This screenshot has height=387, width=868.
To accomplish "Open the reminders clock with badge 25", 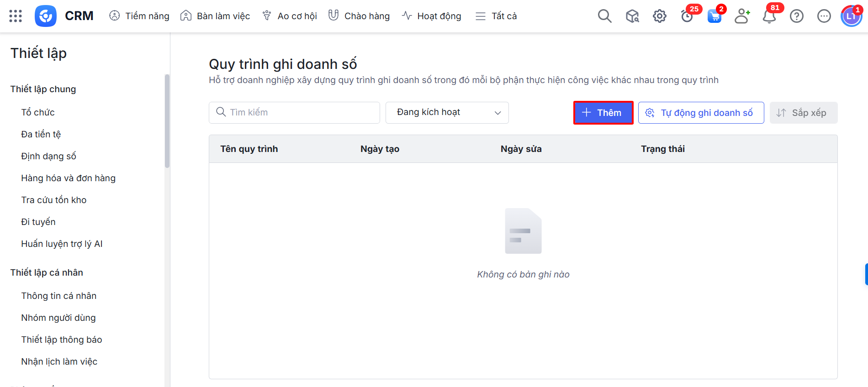I will [x=687, y=16].
